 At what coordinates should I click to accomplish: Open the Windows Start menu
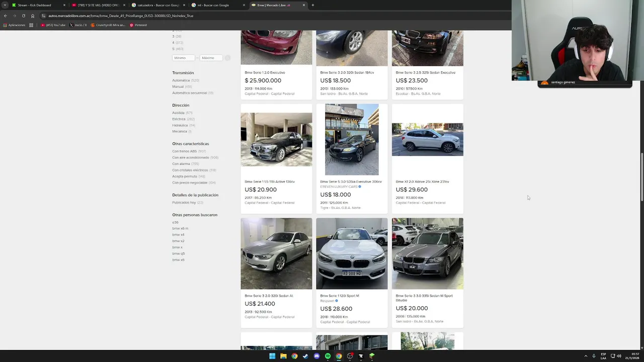[272, 356]
